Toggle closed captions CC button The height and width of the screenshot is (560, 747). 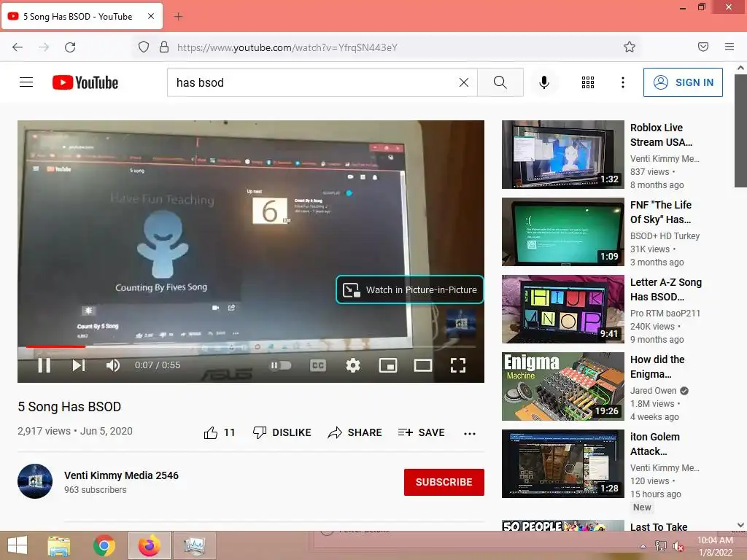tap(318, 365)
